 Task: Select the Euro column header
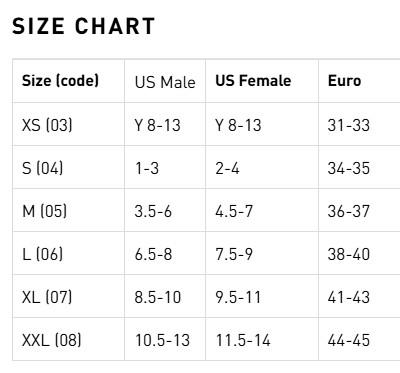click(344, 81)
